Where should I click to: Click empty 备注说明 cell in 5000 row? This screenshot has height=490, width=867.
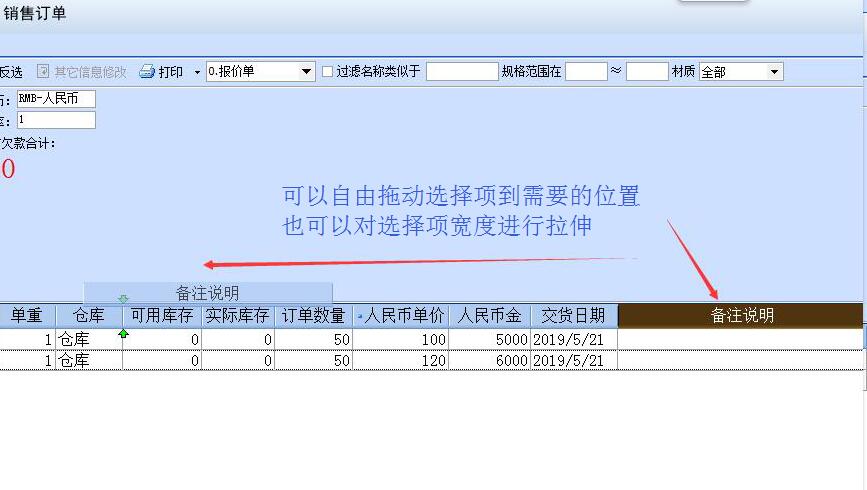740,340
